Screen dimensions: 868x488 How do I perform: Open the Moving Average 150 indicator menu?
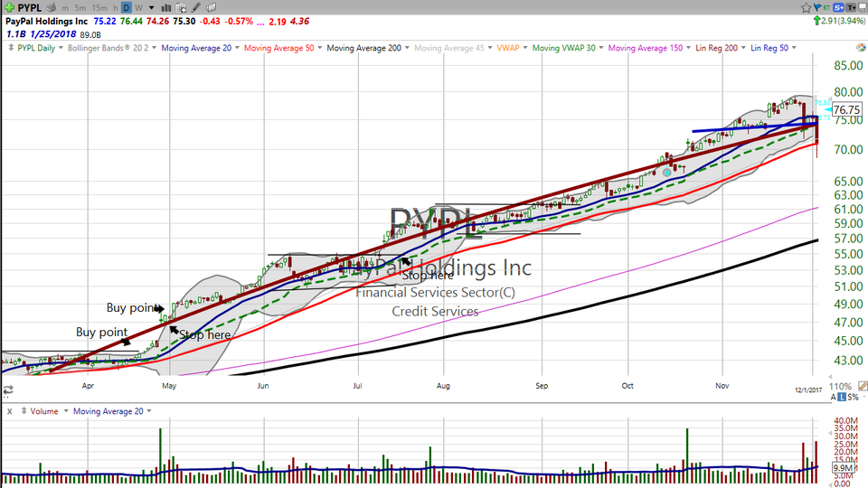pyautogui.click(x=649, y=48)
